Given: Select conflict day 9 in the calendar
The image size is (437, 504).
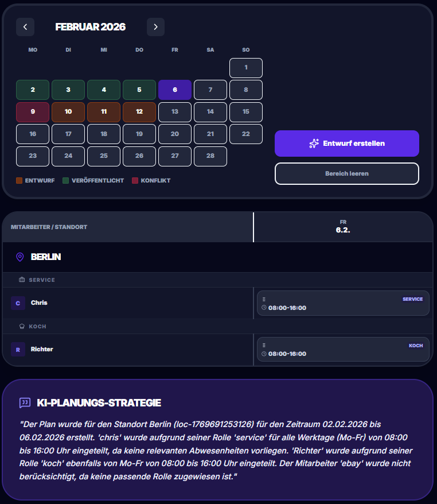Looking at the screenshot, I should coord(33,111).
